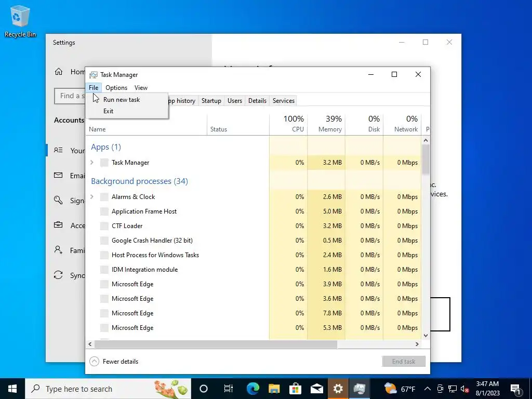
Task: Switch to the Users tab
Action: (x=235, y=101)
